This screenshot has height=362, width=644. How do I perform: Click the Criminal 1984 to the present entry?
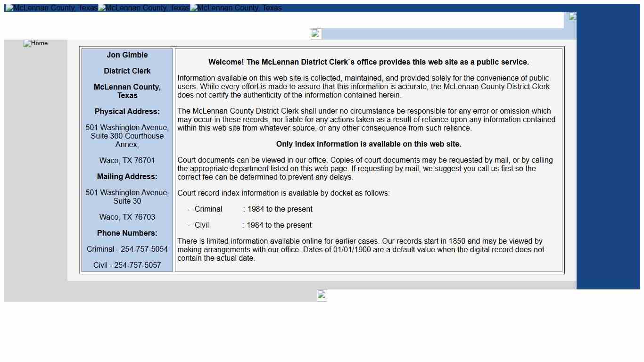coord(253,209)
